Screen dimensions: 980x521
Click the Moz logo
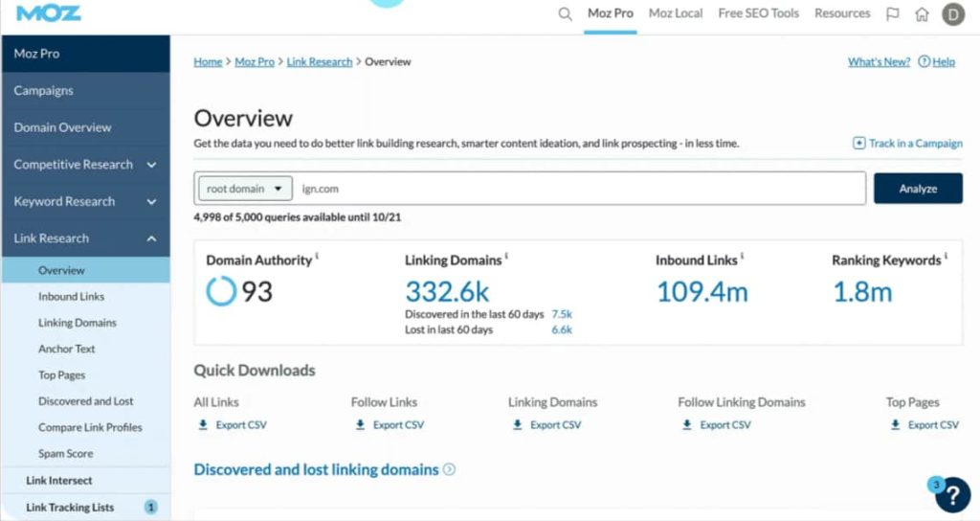(48, 13)
